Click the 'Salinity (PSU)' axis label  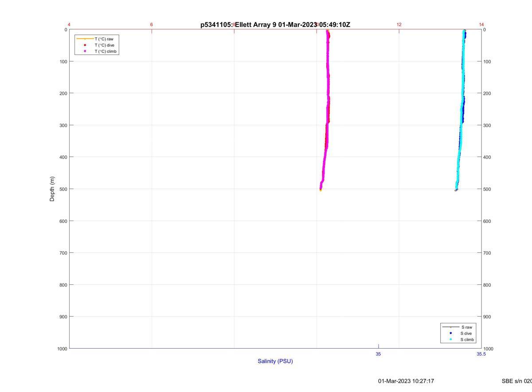275,361
